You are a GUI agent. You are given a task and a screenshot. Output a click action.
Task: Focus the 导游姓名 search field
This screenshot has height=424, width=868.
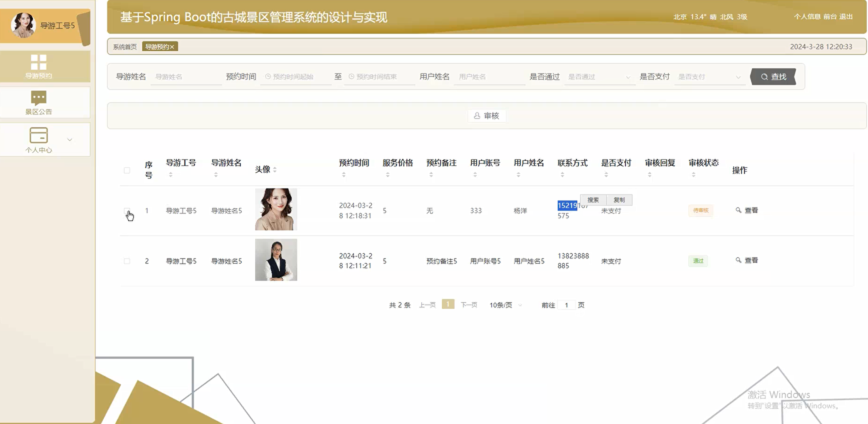[186, 77]
